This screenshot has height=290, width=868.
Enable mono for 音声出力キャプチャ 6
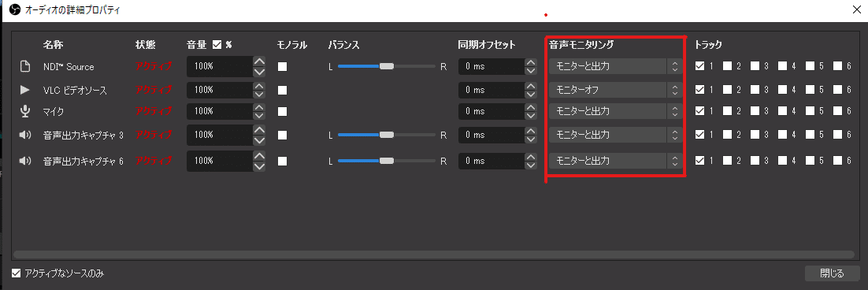(x=282, y=161)
